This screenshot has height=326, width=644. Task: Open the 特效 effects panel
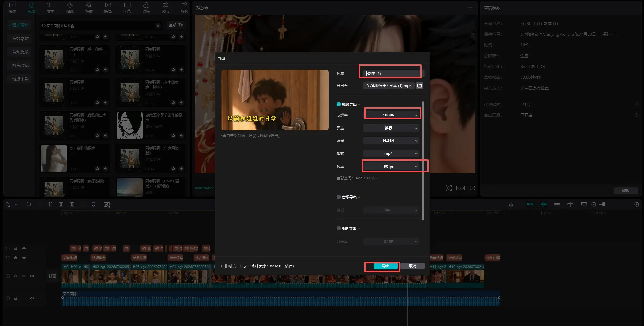tap(89, 8)
